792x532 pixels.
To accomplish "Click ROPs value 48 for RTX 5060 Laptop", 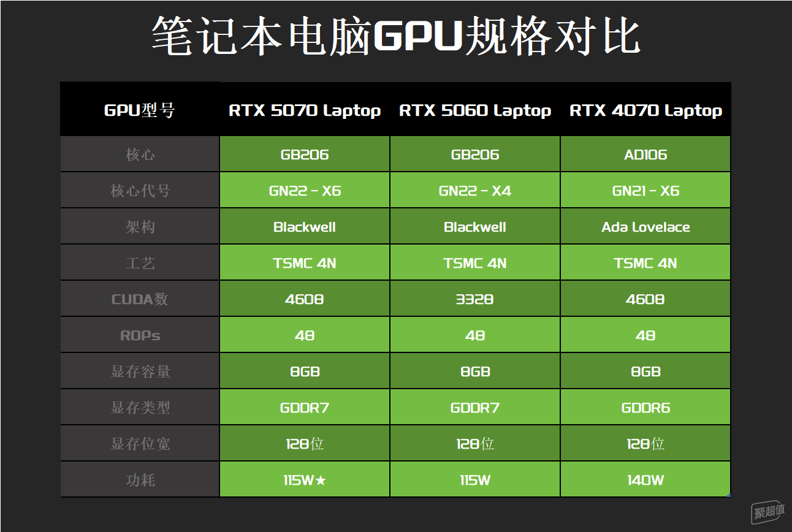I will pyautogui.click(x=475, y=335).
